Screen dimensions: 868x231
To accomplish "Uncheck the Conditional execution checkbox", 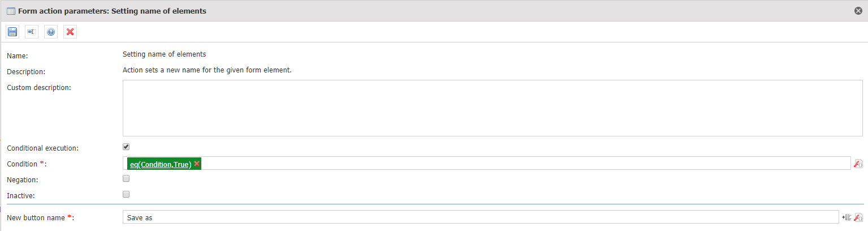I will [126, 147].
